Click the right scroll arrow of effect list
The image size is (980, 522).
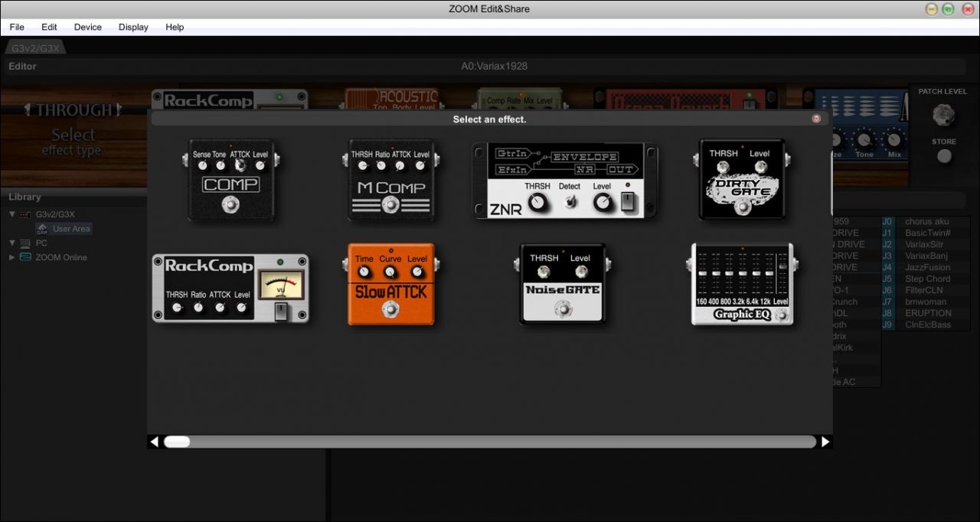click(x=825, y=442)
